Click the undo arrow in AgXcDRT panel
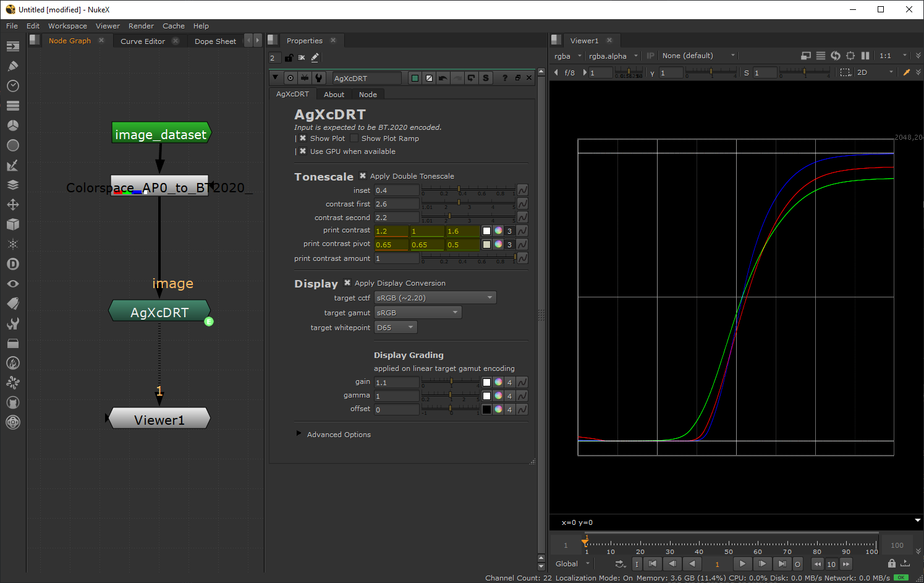 click(x=443, y=78)
